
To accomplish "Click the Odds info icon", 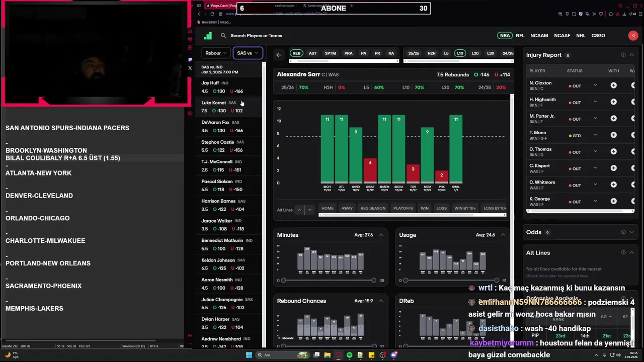I will coord(623,232).
